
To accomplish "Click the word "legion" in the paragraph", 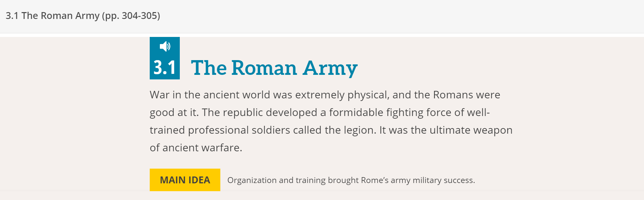I will [x=359, y=130].
